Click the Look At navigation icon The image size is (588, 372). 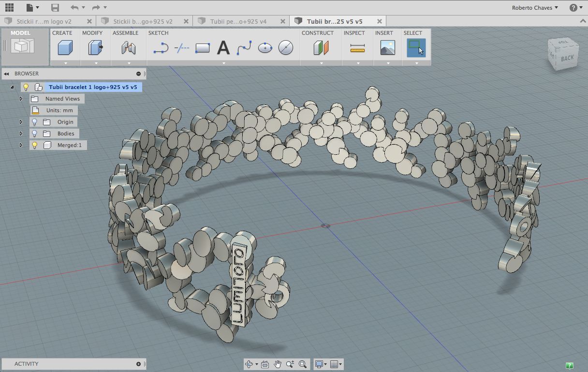pos(265,364)
